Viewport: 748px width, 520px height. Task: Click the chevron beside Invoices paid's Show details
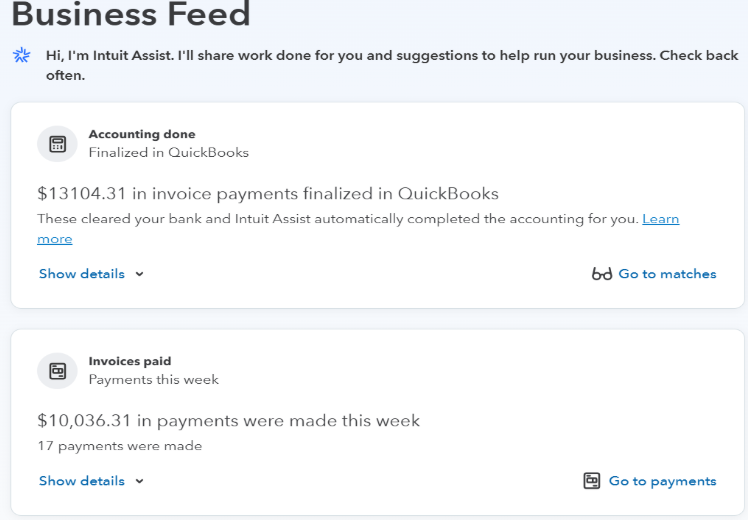tap(139, 481)
